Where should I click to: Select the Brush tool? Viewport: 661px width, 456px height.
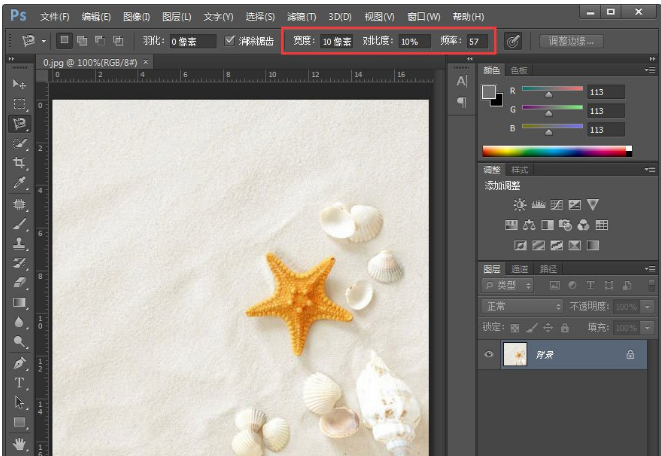[x=19, y=223]
